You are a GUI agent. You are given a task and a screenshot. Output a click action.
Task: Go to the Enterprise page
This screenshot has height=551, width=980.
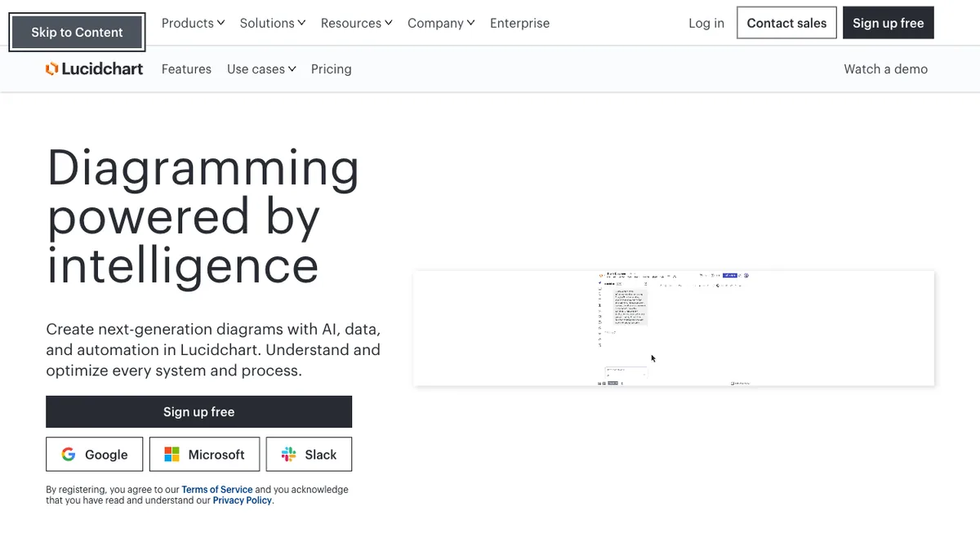tap(519, 23)
